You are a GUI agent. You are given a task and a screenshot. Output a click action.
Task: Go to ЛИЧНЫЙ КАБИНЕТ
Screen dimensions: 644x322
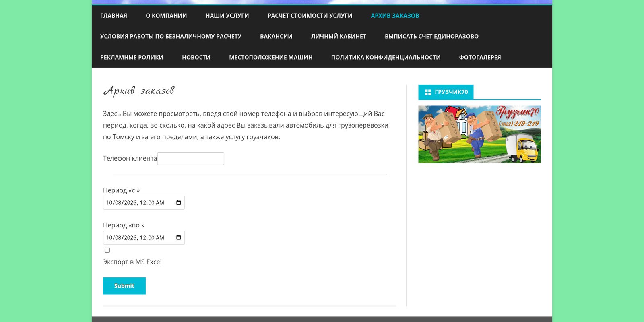[339, 36]
